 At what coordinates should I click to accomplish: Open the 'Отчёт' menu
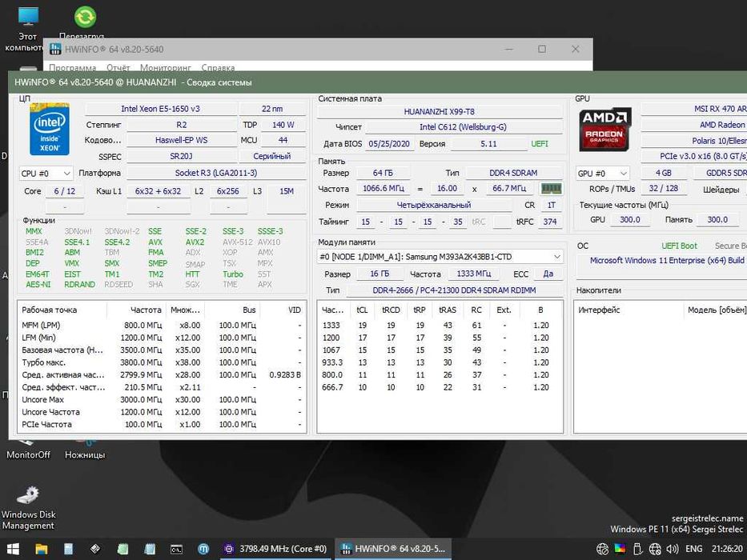pos(118,68)
